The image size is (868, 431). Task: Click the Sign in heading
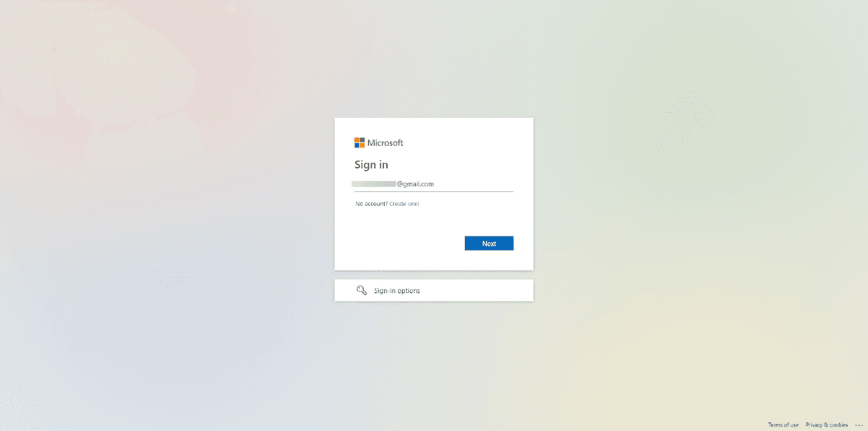tap(371, 165)
